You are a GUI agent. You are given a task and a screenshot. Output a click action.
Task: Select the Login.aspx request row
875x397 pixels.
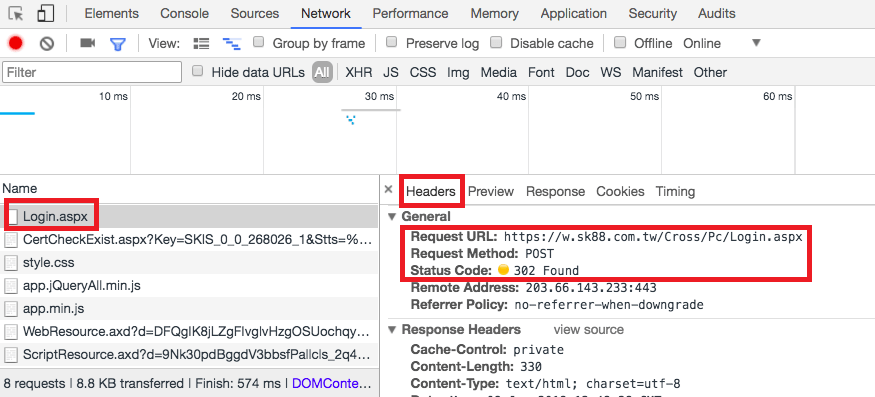click(189, 216)
